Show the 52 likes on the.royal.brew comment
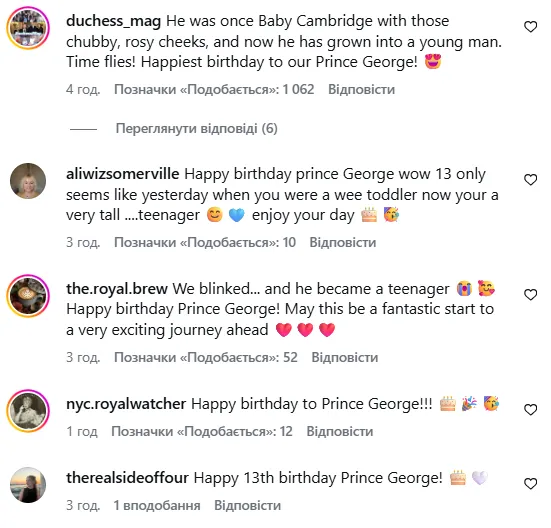 point(206,357)
